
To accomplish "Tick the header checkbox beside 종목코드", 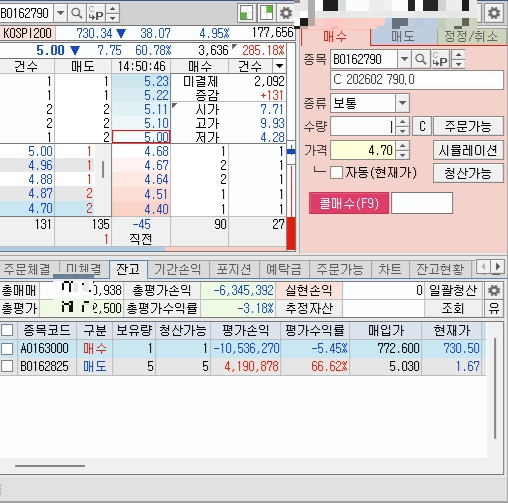I will (x=7, y=331).
